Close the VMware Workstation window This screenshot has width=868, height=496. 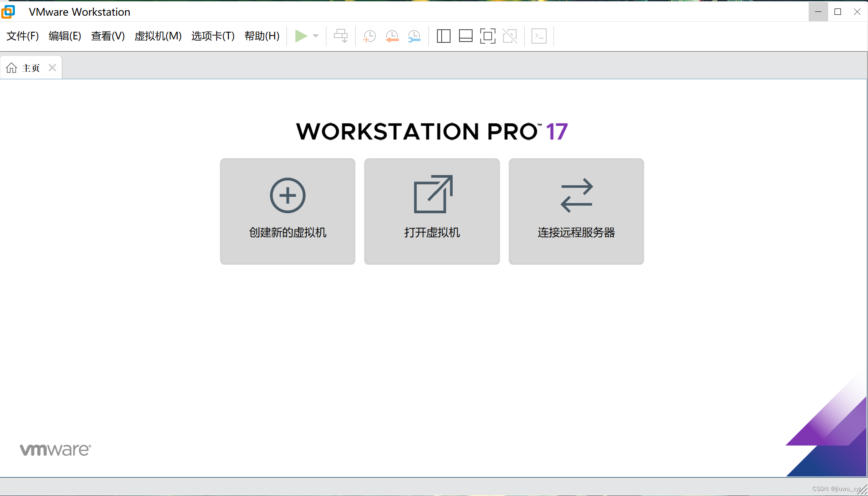coord(857,11)
